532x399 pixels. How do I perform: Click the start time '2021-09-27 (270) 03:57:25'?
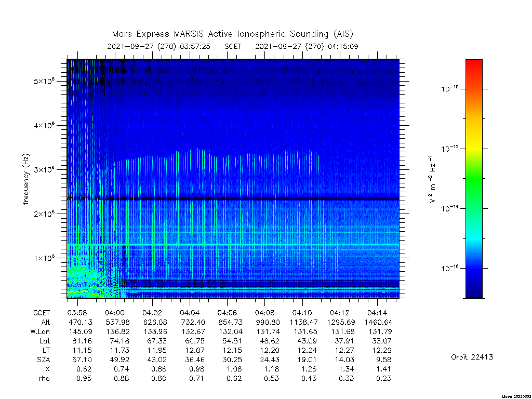[159, 46]
